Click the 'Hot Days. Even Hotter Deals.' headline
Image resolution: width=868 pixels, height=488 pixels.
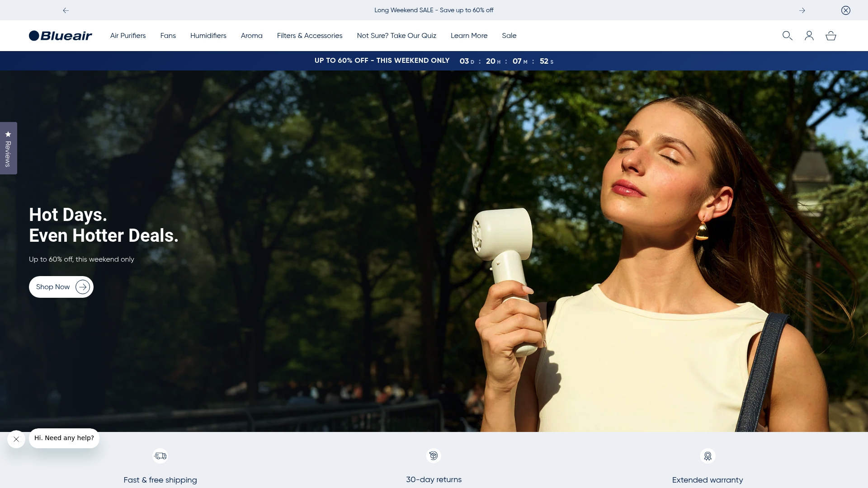click(104, 225)
